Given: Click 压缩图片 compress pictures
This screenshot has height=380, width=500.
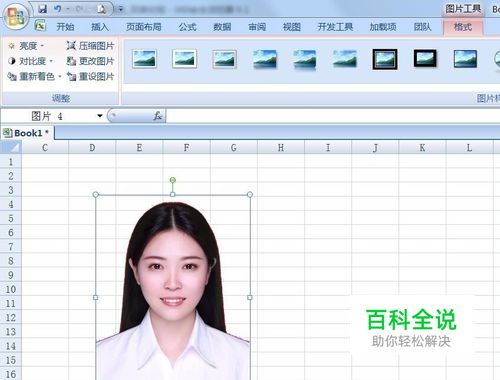Looking at the screenshot, I should (90, 46).
